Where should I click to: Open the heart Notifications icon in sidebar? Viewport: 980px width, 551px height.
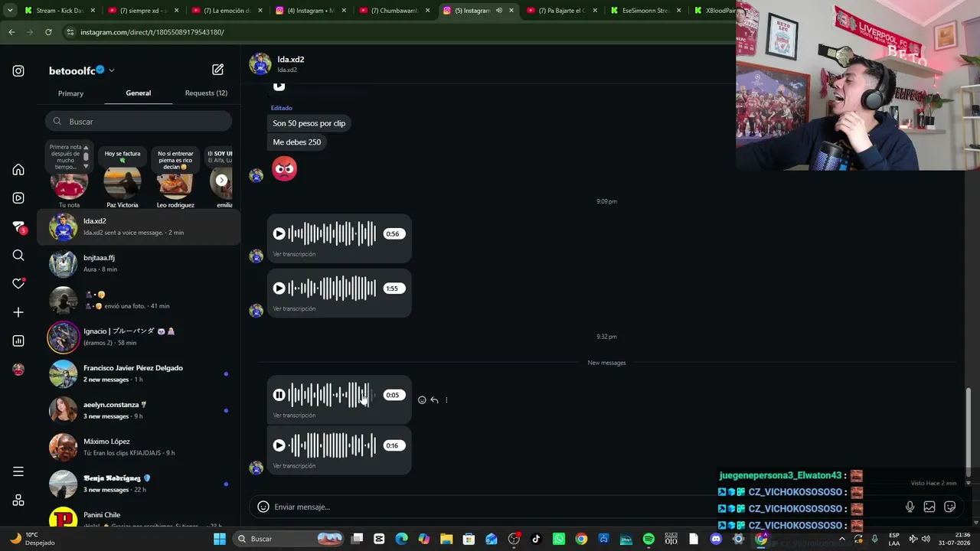[x=18, y=283]
